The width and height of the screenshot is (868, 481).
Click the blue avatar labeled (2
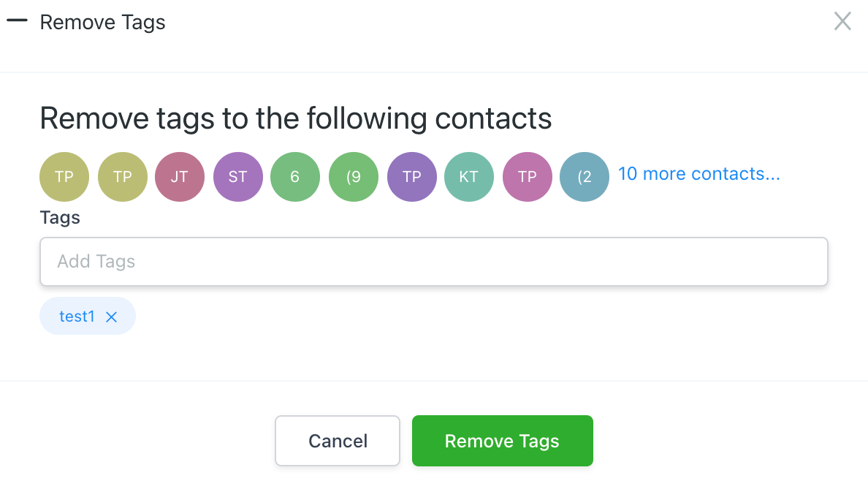pyautogui.click(x=585, y=177)
